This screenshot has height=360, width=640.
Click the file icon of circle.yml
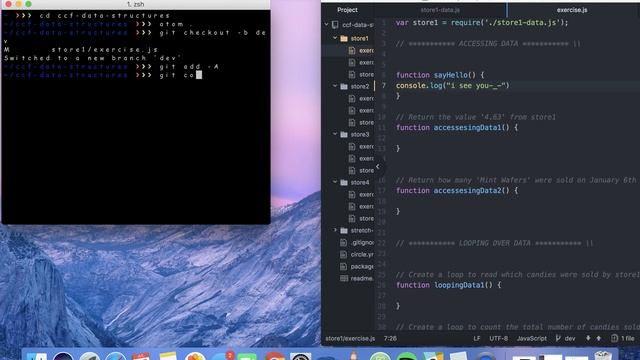(x=343, y=254)
